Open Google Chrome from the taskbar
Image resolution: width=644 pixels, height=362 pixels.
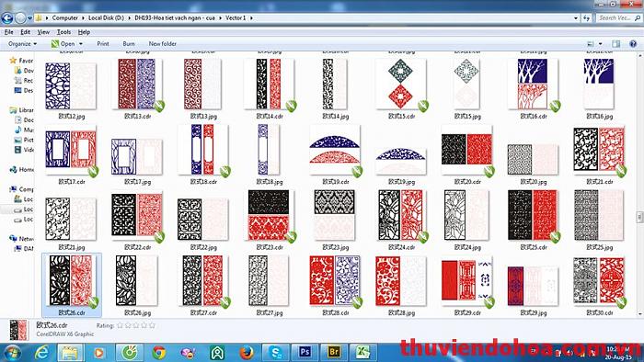tap(158, 352)
